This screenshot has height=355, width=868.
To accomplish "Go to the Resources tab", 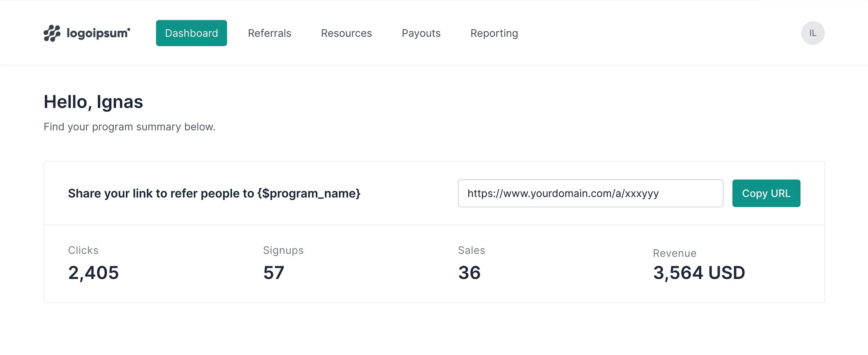I will click(x=346, y=33).
